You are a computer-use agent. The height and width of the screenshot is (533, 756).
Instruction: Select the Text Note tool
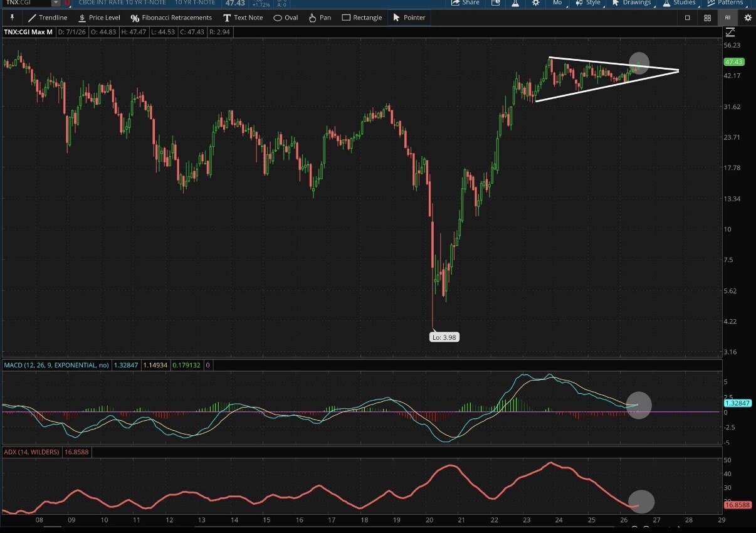243,18
